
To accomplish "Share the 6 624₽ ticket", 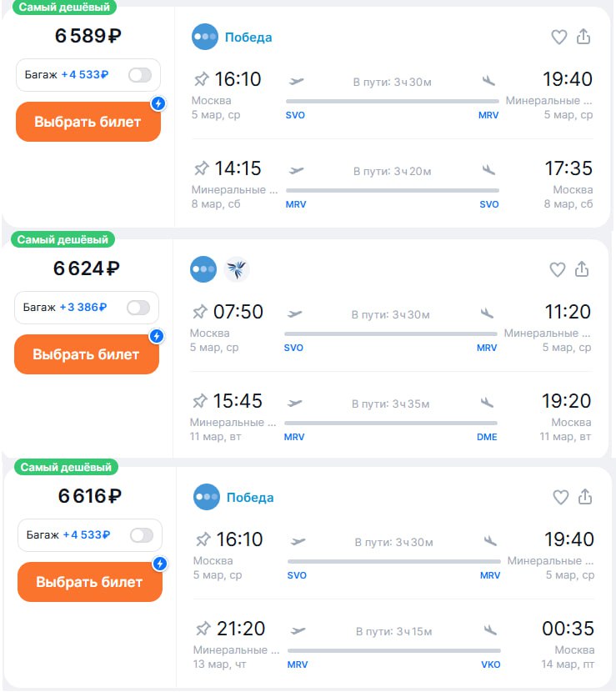I will (x=582, y=269).
